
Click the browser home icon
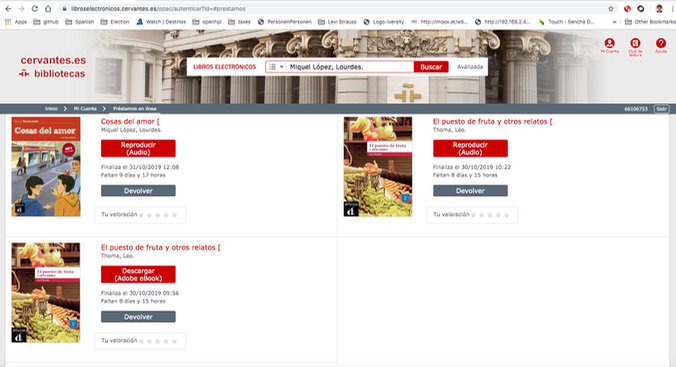pos(48,9)
